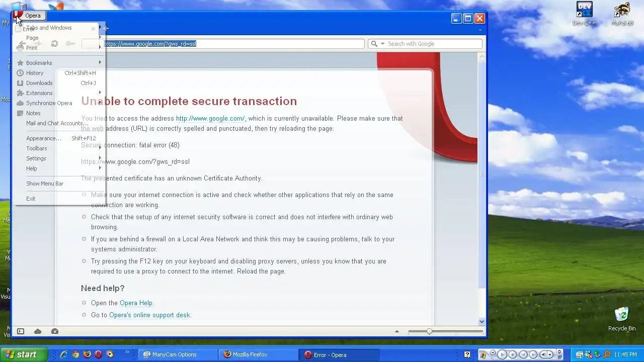Launch Chrome from the quick launch bar
The width and height of the screenshot is (644, 362).
click(x=75, y=354)
